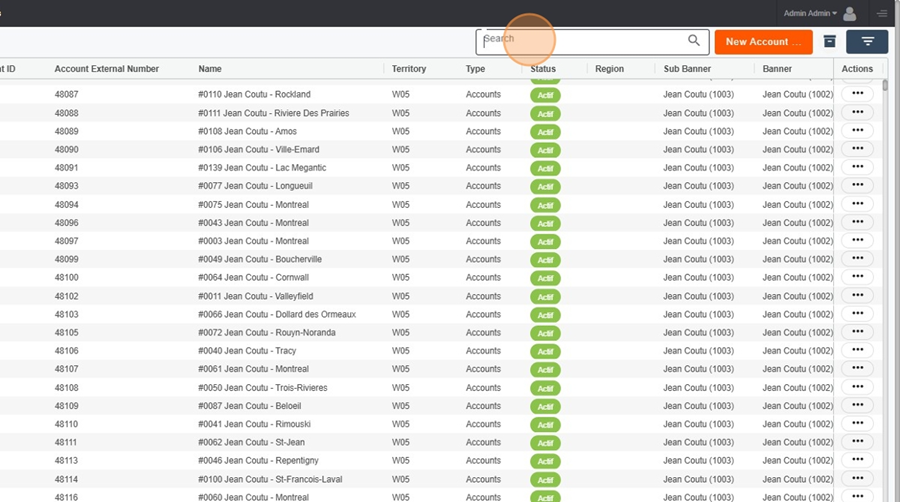900x502 pixels.
Task: Select '#0111 Jean Coutu - Riviere Des Prairies'
Action: pos(274,113)
